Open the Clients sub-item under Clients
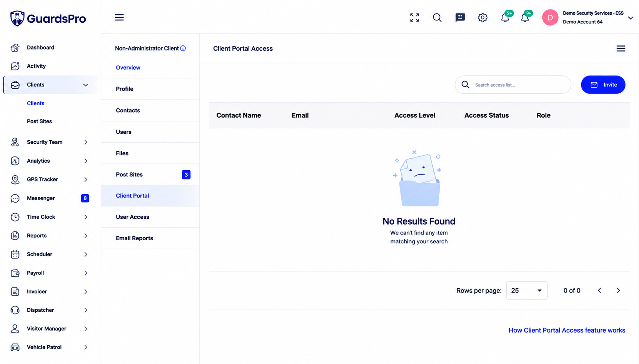This screenshot has width=639, height=364. (x=35, y=103)
